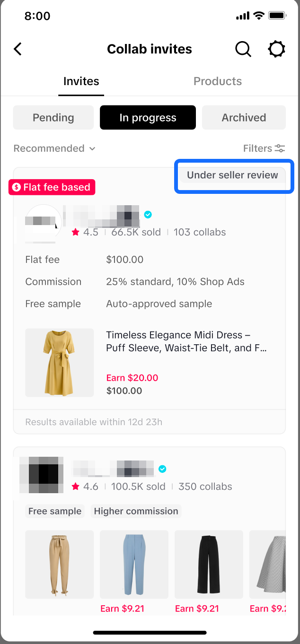Expand the Recommended sort dropdown
300x644 pixels.
pos(54,148)
